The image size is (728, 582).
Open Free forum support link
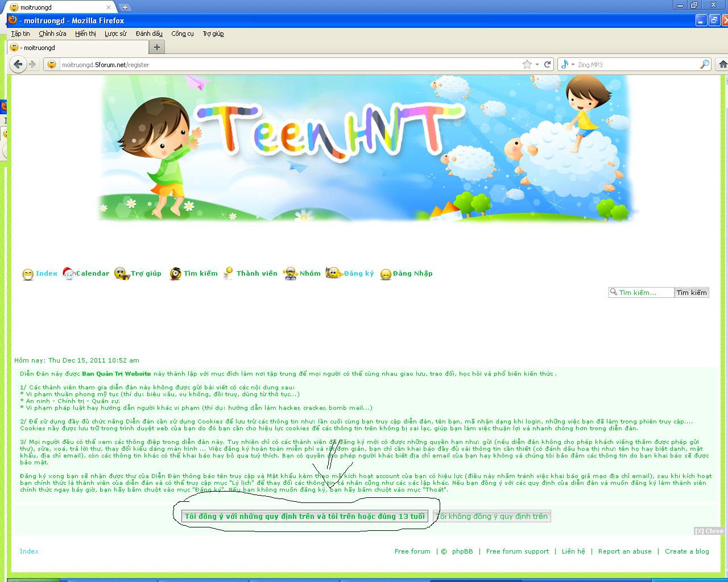[x=518, y=551]
